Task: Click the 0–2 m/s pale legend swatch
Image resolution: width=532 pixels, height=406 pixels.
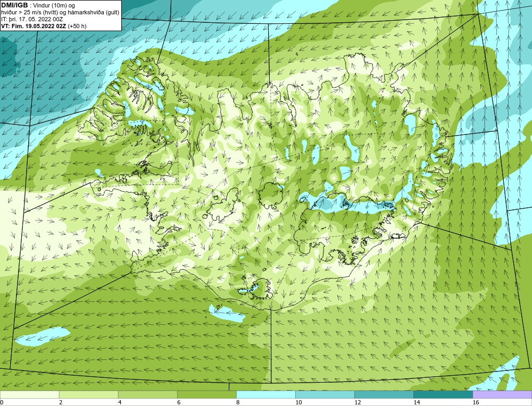Action: pos(29,394)
